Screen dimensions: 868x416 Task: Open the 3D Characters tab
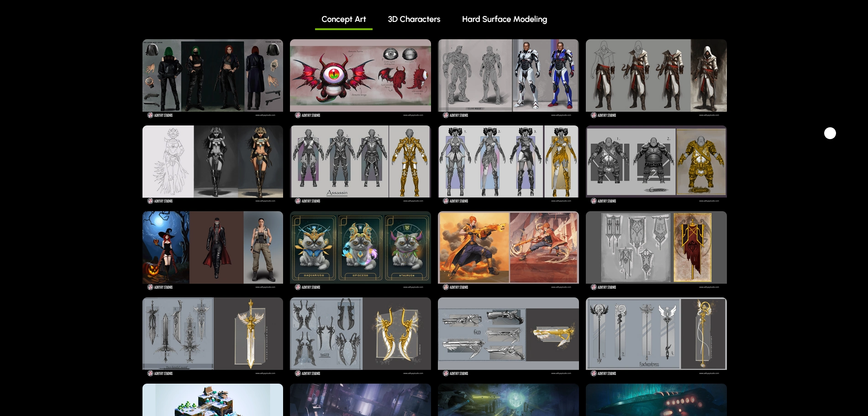click(414, 19)
